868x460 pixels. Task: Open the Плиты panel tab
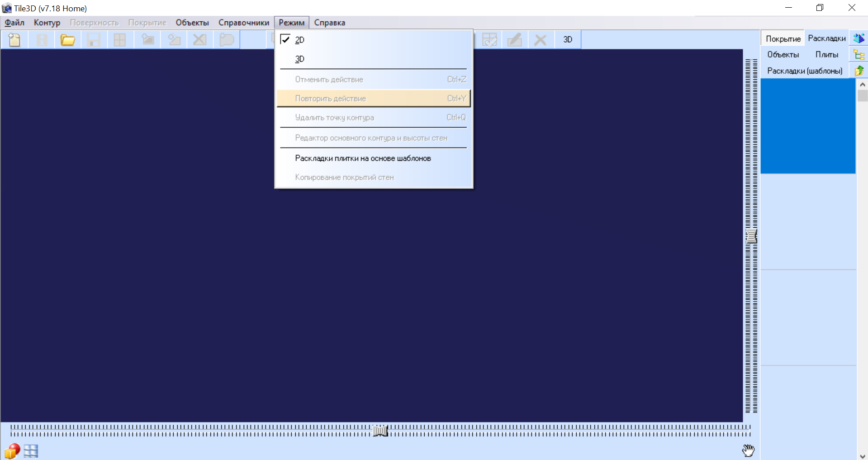(x=827, y=55)
